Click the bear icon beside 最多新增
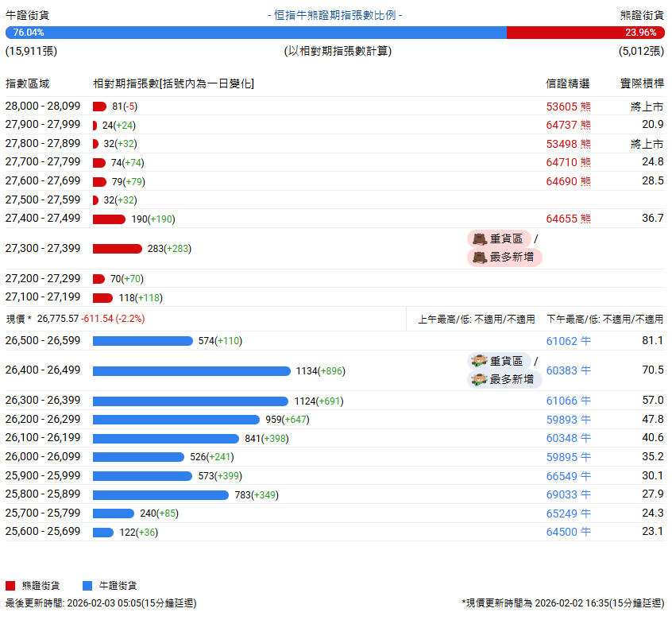This screenshot has width=672, height=620. [480, 258]
